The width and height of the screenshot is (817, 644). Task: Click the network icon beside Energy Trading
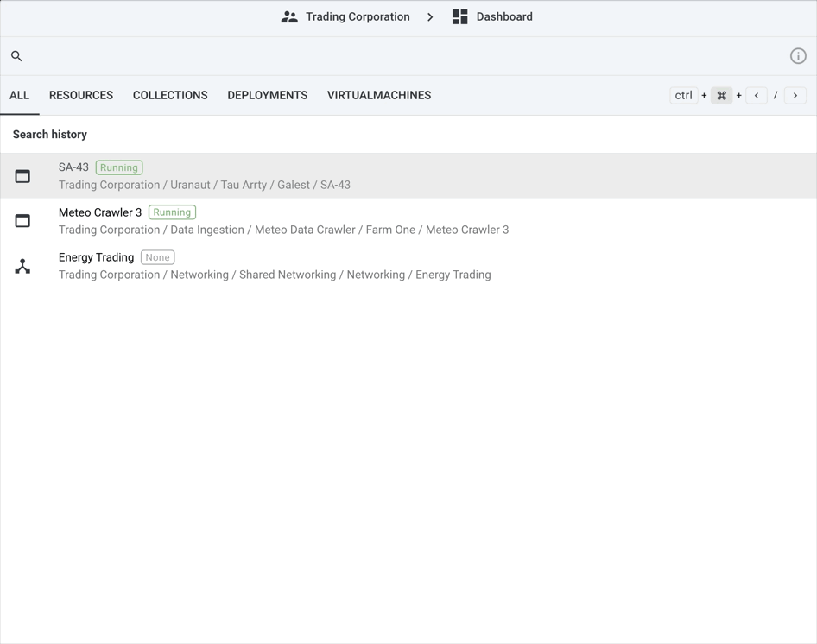click(22, 266)
